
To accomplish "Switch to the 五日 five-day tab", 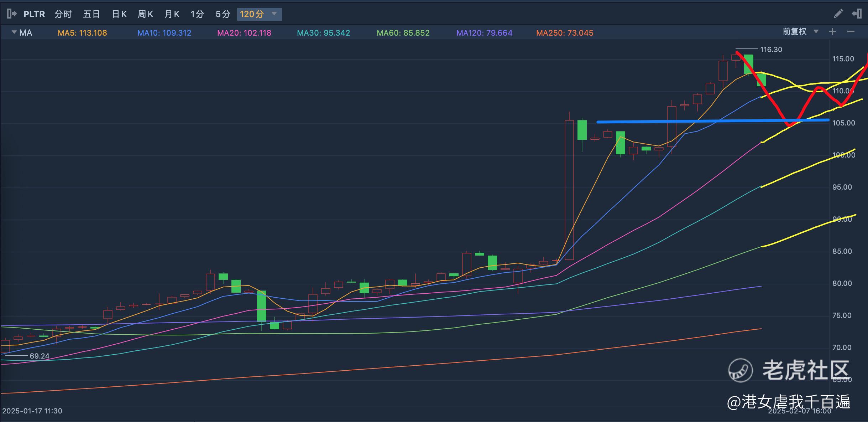I will (91, 14).
